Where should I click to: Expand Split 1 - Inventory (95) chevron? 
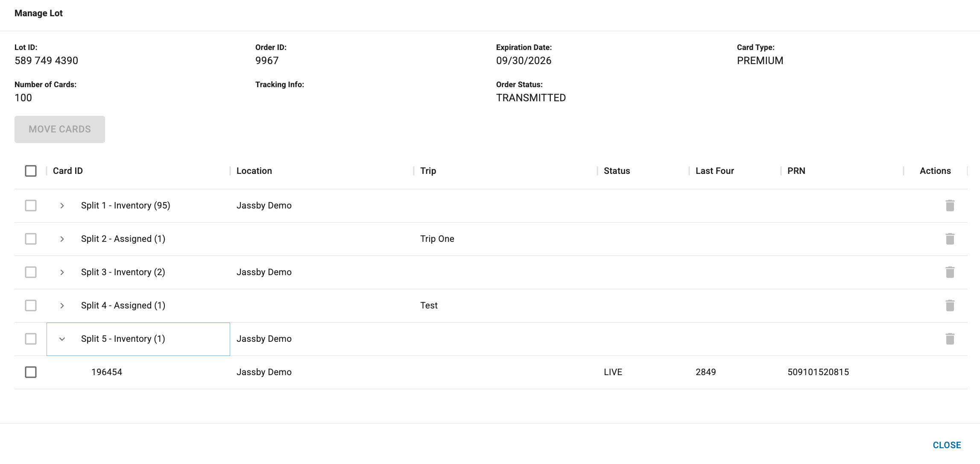click(62, 206)
